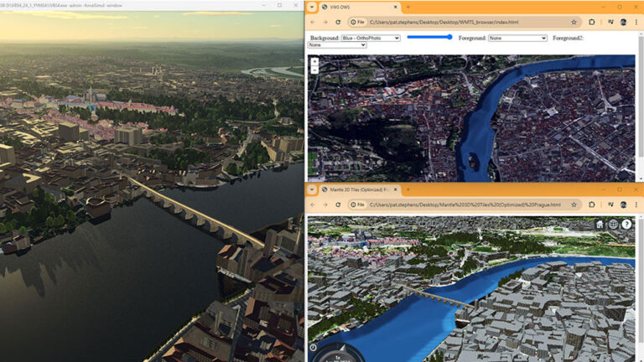Bookmark the Mantle 3D Tiles page
This screenshot has width=644, height=362.
574,204
